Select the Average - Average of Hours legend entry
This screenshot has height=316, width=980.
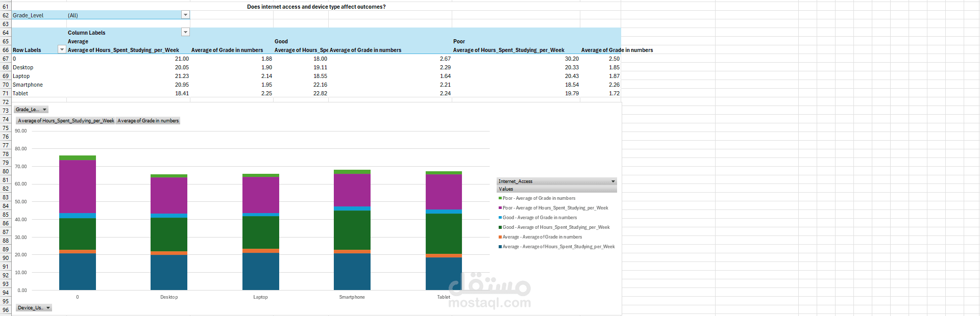(x=558, y=247)
